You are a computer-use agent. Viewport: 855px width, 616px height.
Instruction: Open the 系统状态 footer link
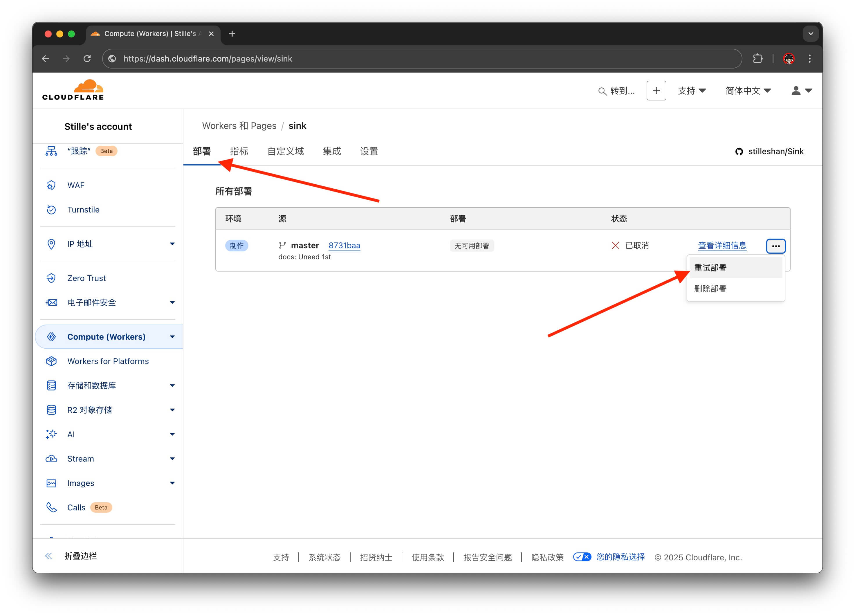[324, 557]
